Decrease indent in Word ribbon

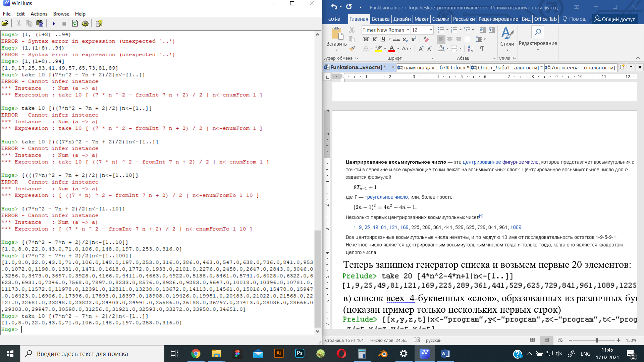point(483,30)
